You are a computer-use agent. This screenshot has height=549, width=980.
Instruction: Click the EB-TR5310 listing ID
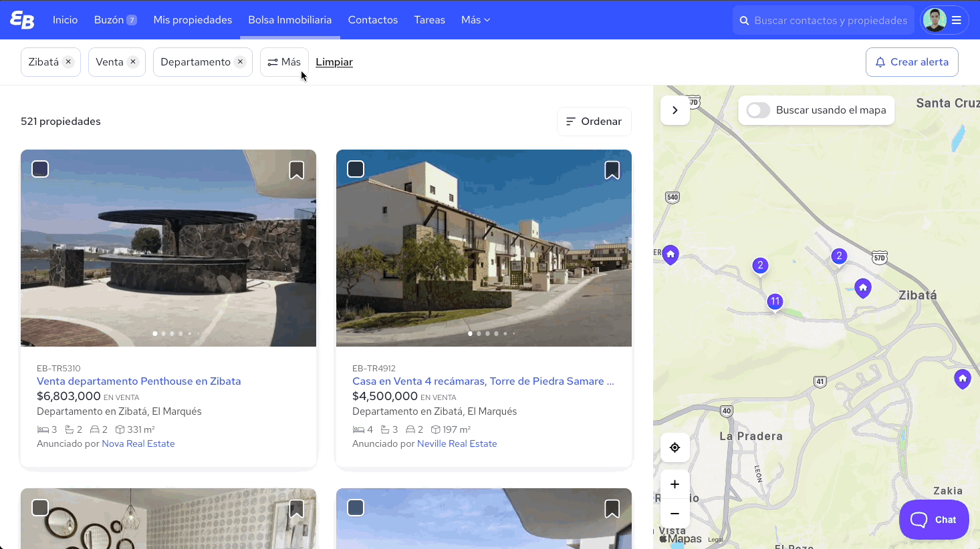(x=59, y=368)
